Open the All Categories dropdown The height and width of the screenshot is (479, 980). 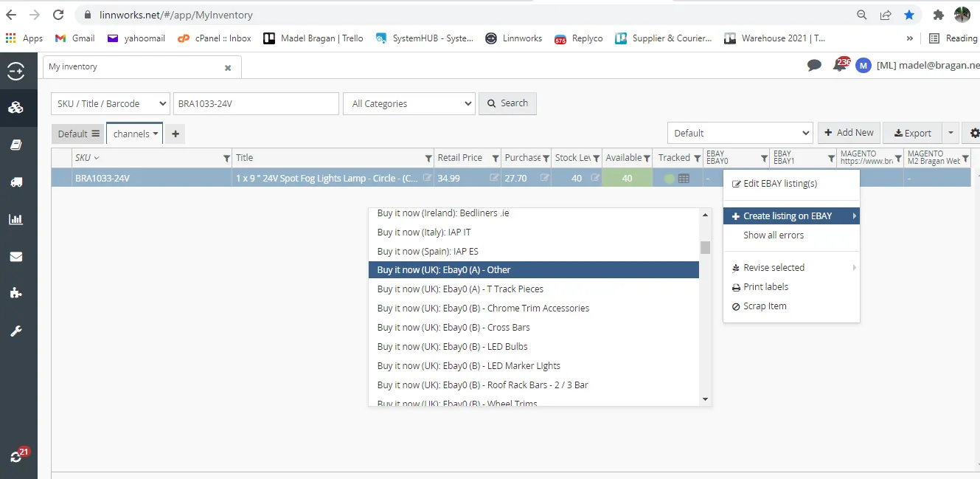(409, 104)
